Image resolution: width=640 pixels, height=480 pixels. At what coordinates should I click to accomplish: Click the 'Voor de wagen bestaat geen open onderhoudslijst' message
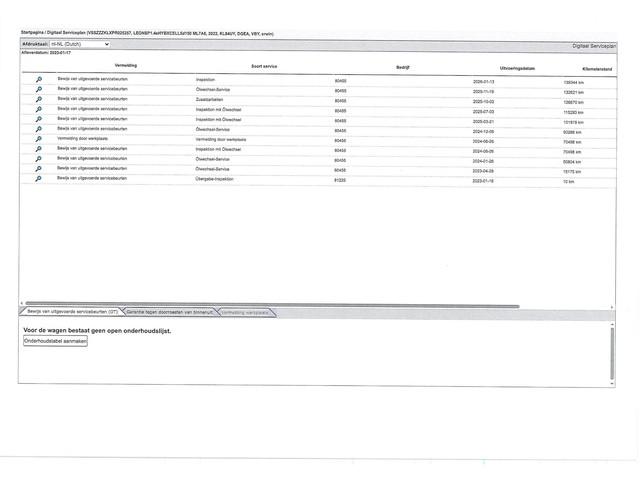(97, 331)
